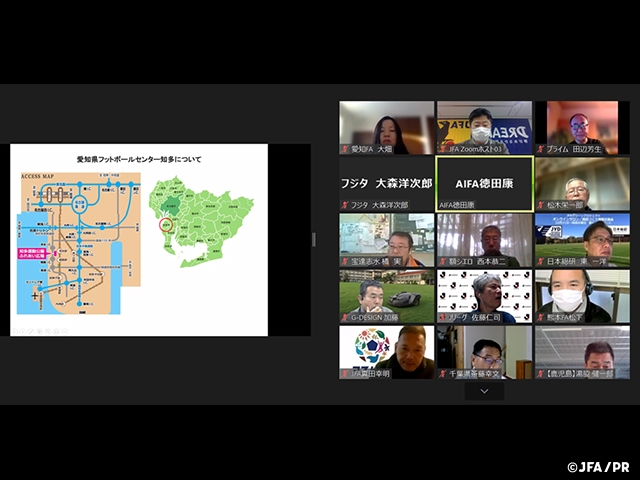Screen dimensions: 640x480
Task: Select the JFA眞田幸明 video tile
Action: 386,350
